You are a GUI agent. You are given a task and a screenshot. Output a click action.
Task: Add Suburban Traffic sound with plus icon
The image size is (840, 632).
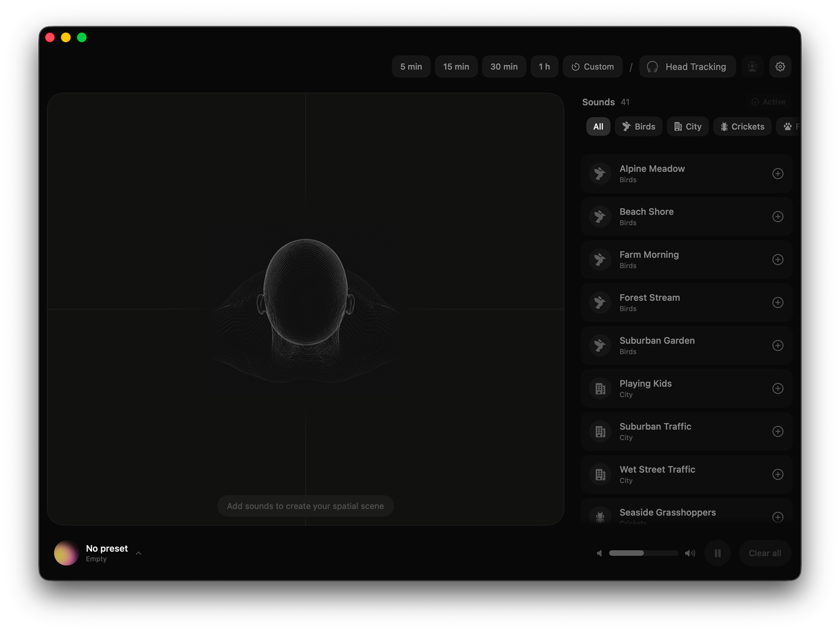778,432
